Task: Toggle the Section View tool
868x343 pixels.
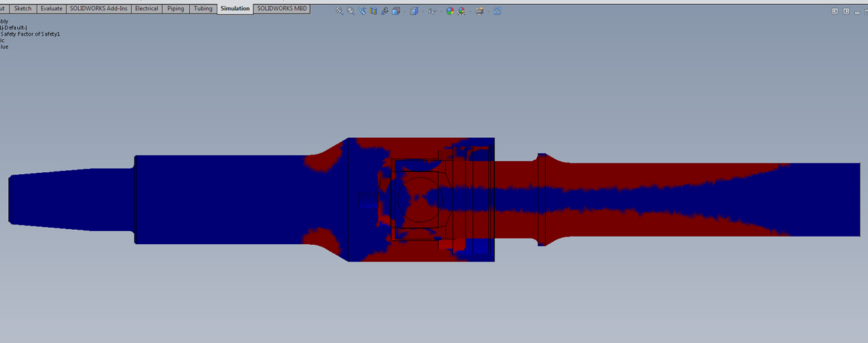Action: 374,11
